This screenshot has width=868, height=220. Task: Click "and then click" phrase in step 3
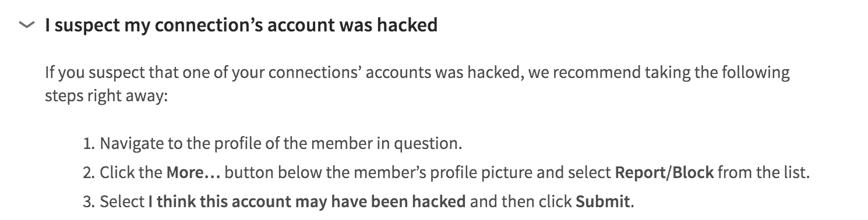[x=521, y=202]
